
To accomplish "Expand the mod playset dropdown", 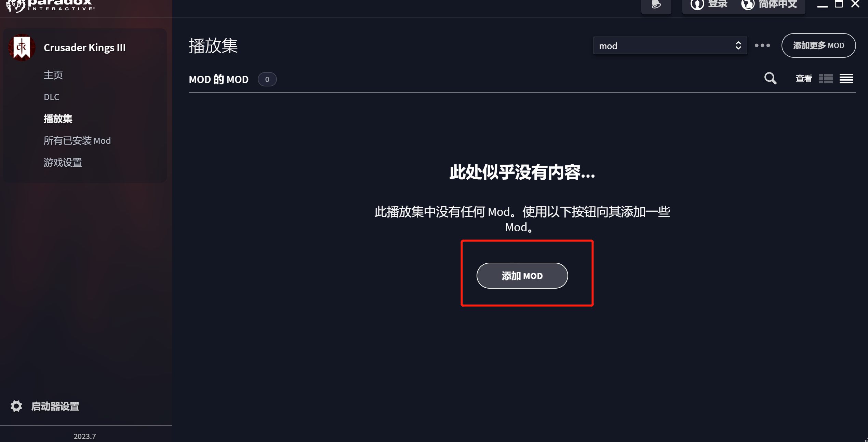I will 670,45.
